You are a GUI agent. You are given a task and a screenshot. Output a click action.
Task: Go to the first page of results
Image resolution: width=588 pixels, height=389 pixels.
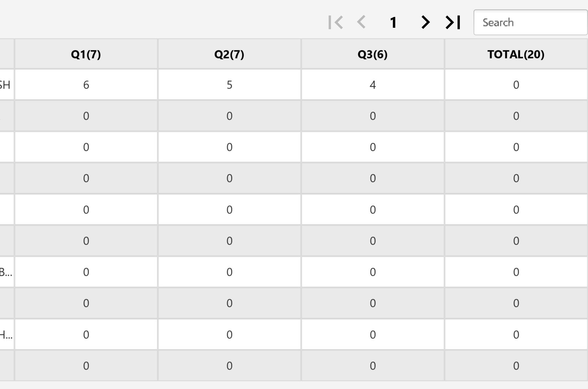click(x=336, y=22)
